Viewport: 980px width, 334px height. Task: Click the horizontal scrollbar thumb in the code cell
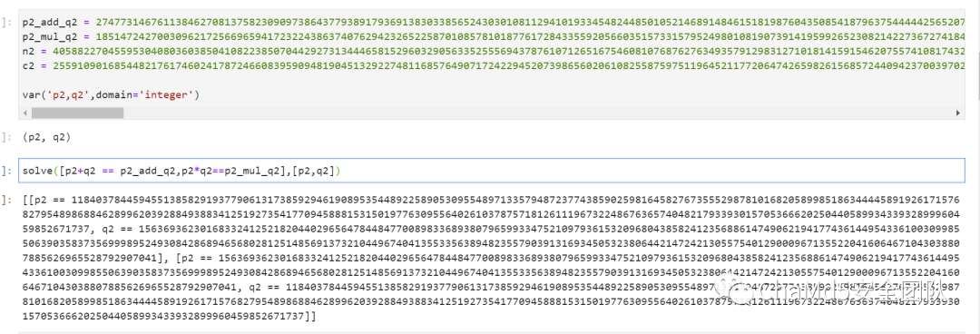point(77,113)
